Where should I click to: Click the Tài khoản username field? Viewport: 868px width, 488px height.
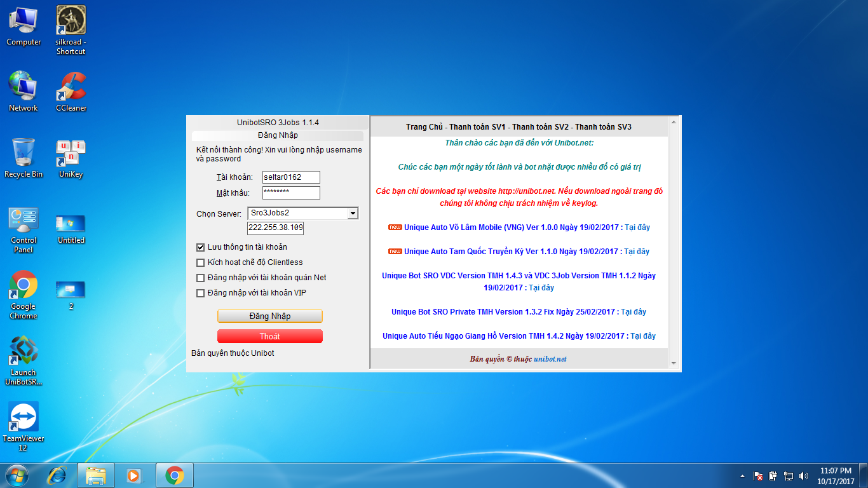[291, 177]
